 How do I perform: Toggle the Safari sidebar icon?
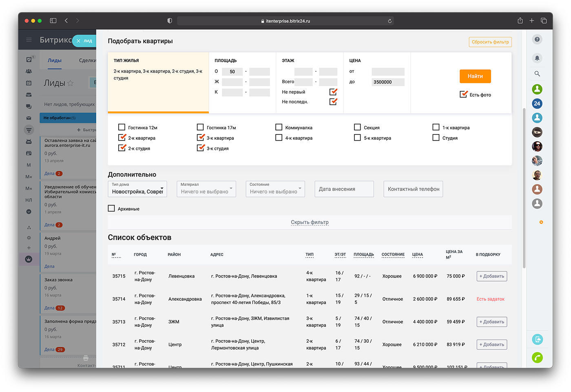(x=53, y=21)
